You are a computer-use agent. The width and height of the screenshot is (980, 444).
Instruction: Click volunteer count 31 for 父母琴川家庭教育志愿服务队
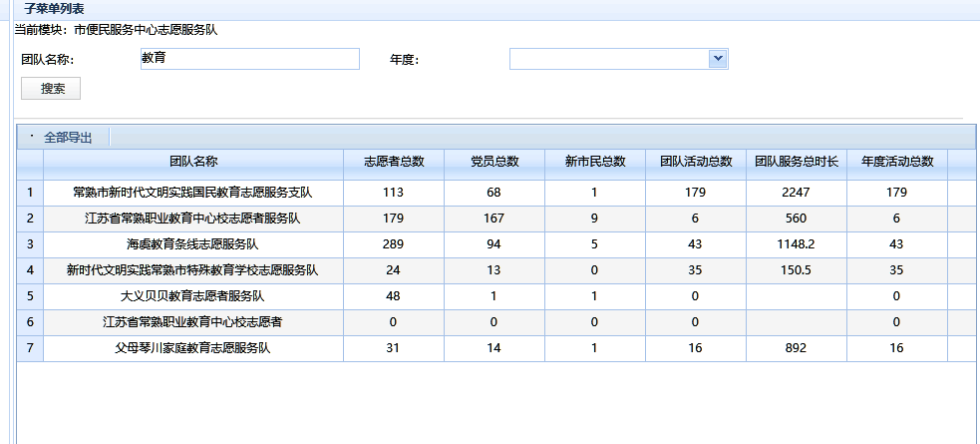[x=393, y=348]
